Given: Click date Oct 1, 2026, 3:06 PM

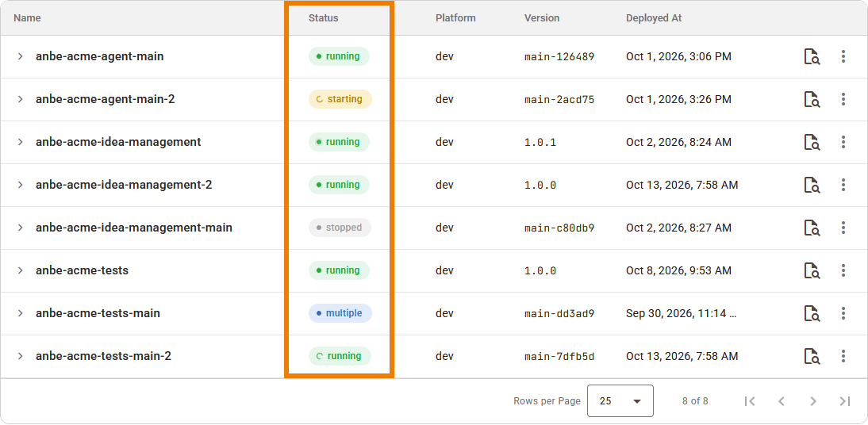Looking at the screenshot, I should click(678, 56).
